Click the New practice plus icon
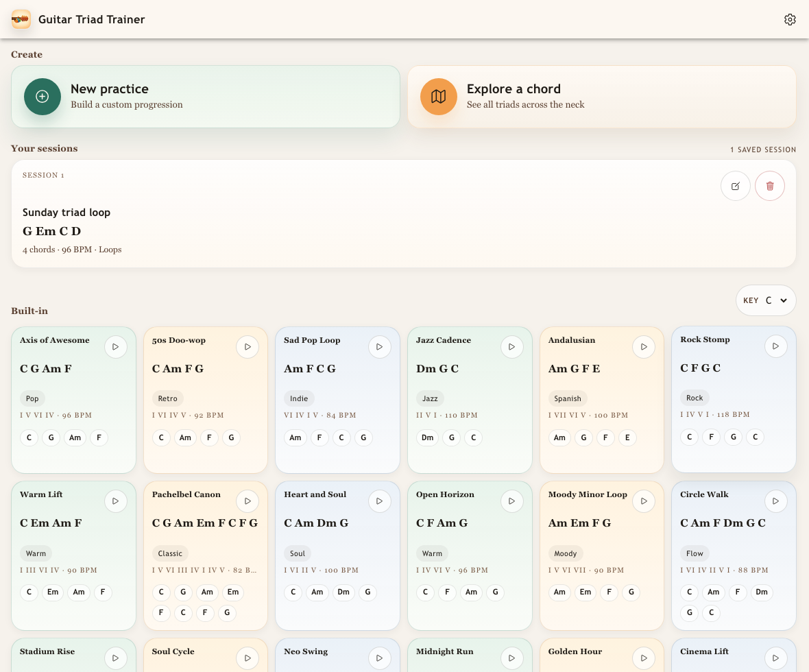 coord(43,97)
